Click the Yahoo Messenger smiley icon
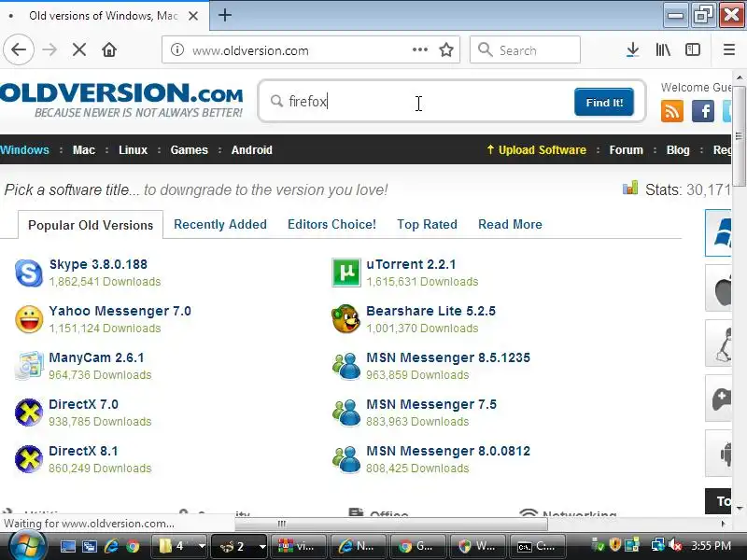 (x=29, y=319)
